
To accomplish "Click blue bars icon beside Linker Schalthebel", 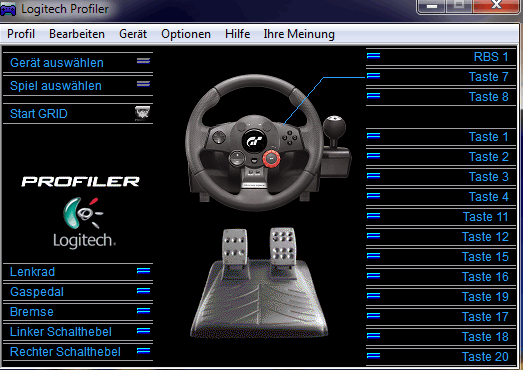I will click(x=143, y=331).
